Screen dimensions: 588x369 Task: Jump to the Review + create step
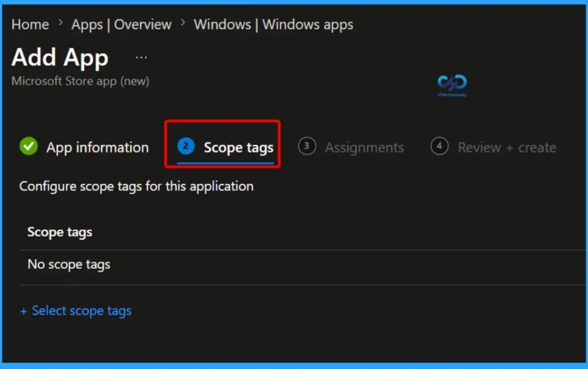click(x=507, y=148)
